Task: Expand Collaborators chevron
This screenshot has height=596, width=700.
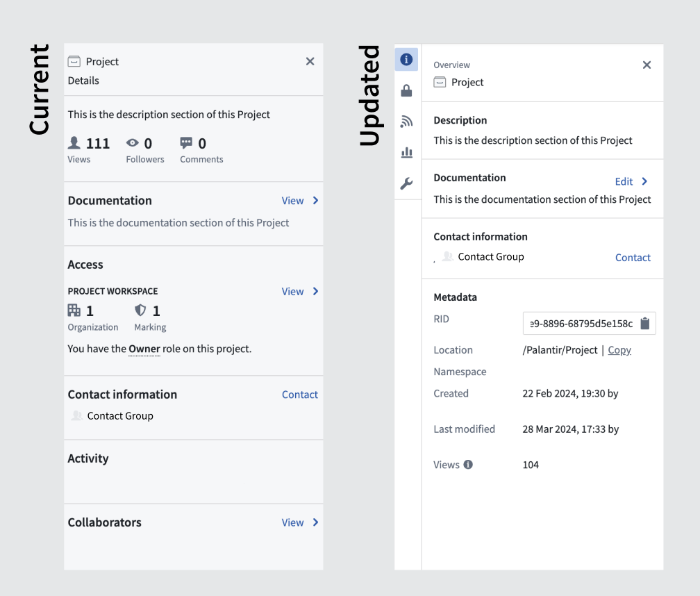Action: pyautogui.click(x=315, y=522)
